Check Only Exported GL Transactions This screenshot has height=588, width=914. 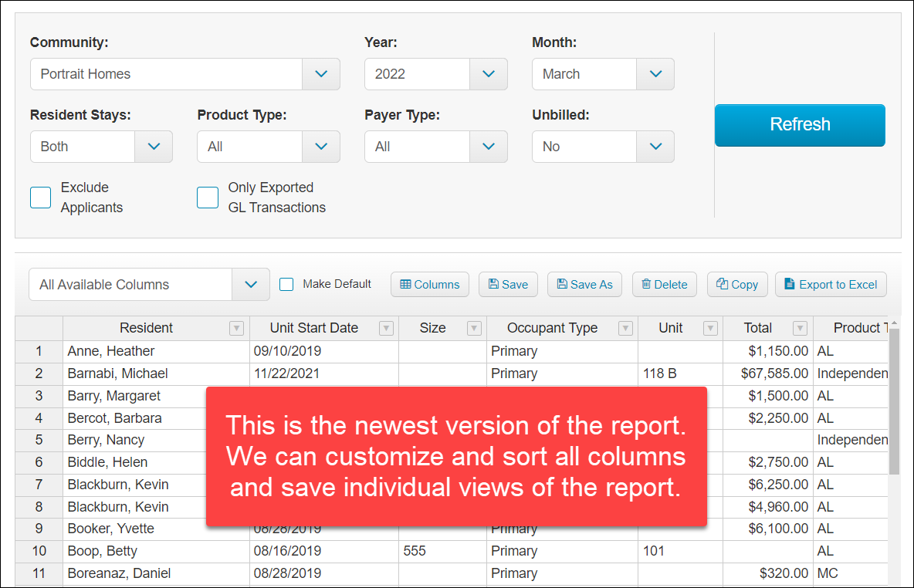click(x=208, y=198)
